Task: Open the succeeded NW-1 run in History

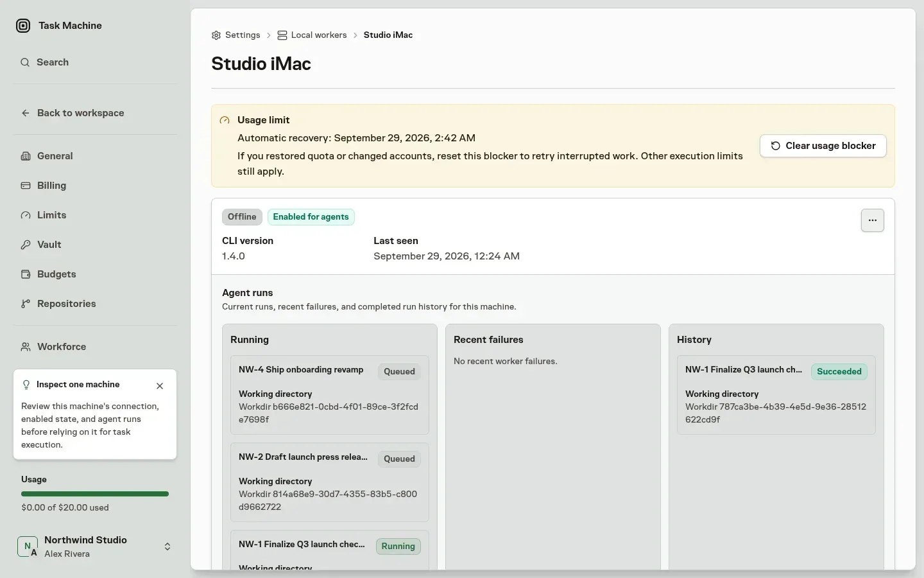Action: (x=776, y=395)
